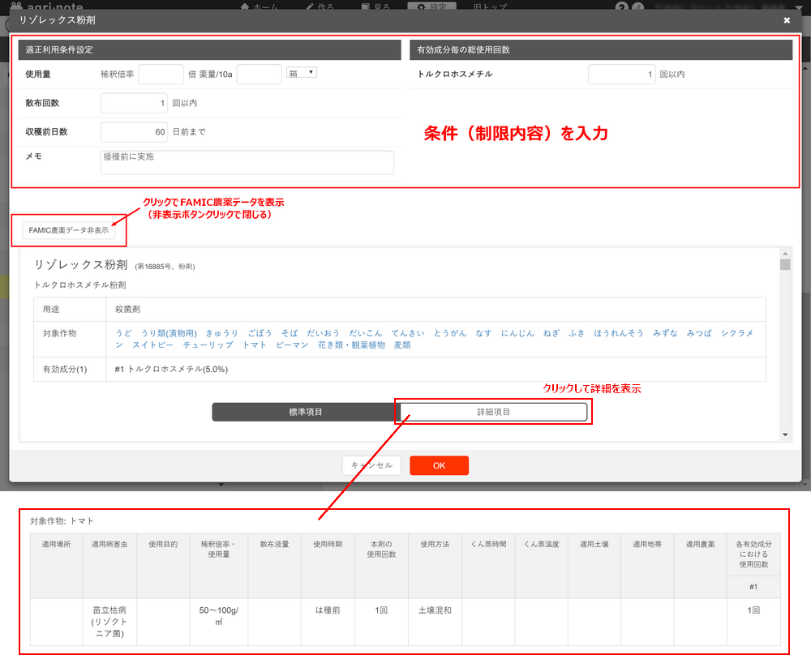Screen dimensions: 811x672
Task: Click the 薬量/10a amount input field
Action: (260, 75)
